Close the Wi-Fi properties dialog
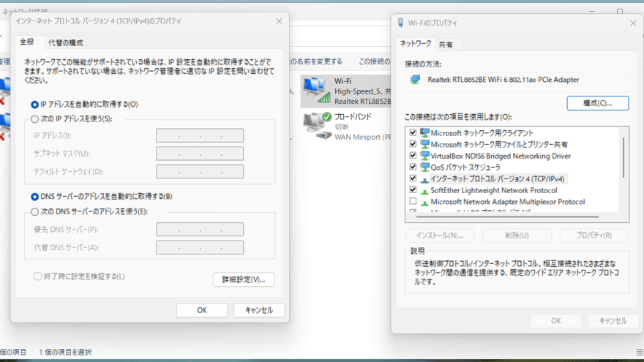This screenshot has width=644, height=362. [x=633, y=23]
